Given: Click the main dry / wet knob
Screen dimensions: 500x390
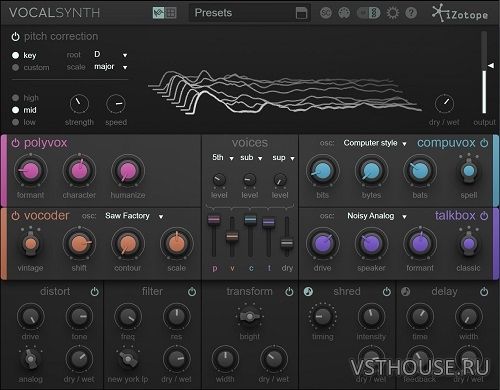Looking at the screenshot, I should (444, 104).
